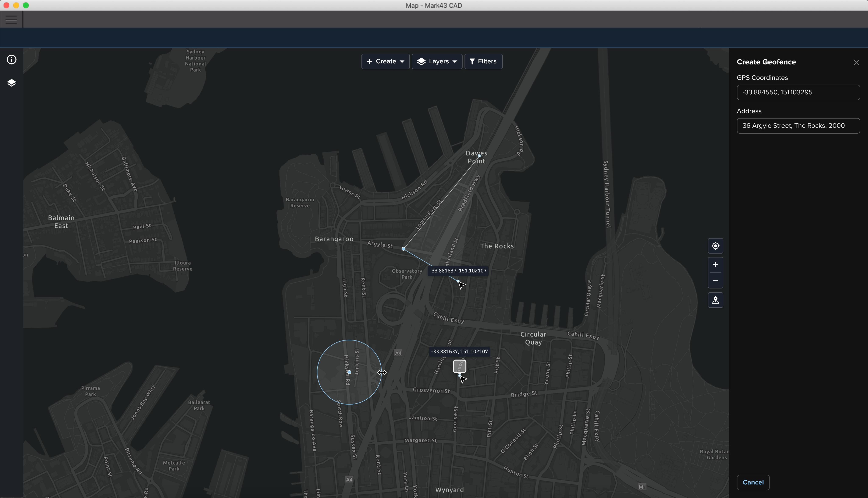Image resolution: width=868 pixels, height=498 pixels.
Task: Click the GPS Coordinates input field
Action: [798, 92]
